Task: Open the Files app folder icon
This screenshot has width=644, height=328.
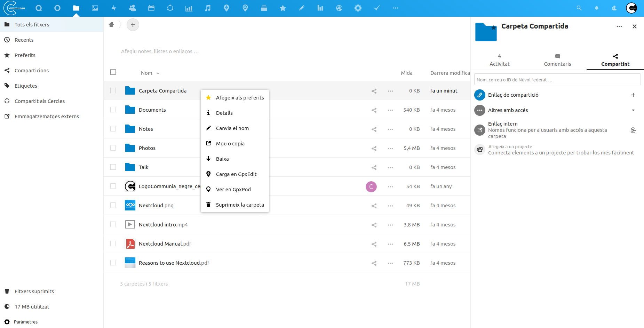Action: click(x=76, y=8)
